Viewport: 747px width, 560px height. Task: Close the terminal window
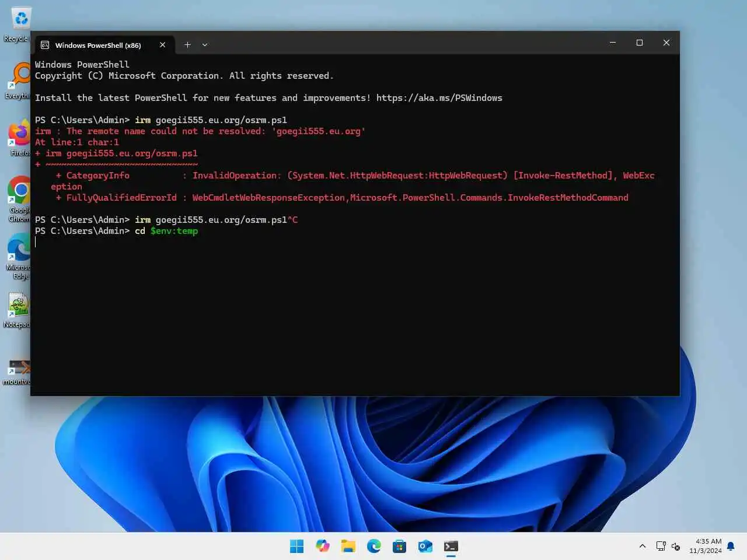[666, 43]
